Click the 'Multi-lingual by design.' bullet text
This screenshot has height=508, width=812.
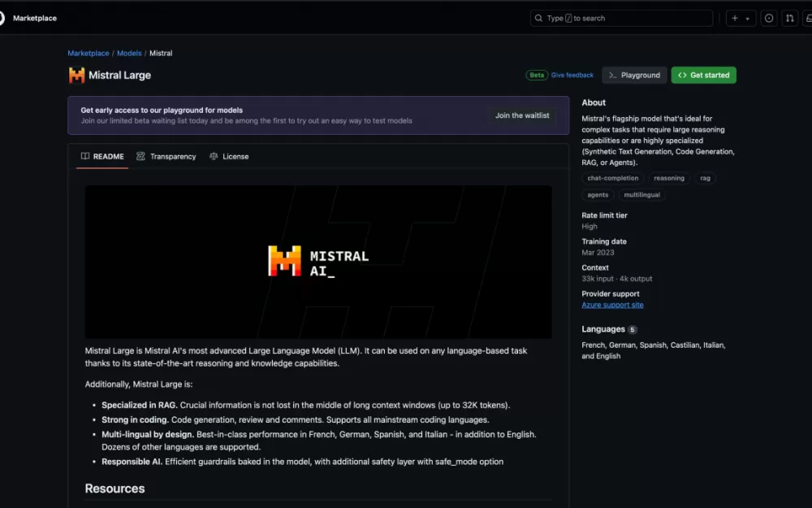tap(148, 434)
